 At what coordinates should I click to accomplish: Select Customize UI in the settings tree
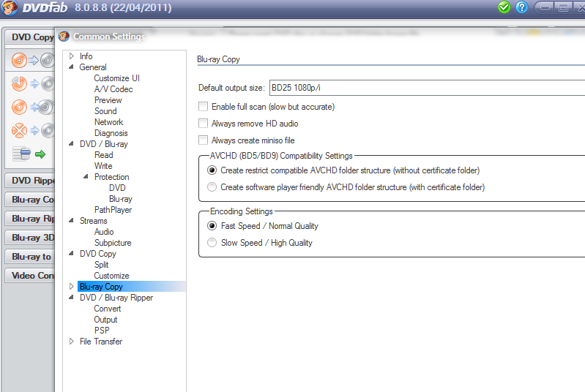(116, 78)
